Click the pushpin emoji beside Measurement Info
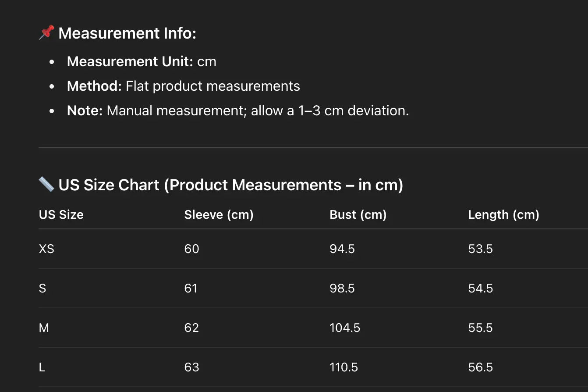 (46, 33)
